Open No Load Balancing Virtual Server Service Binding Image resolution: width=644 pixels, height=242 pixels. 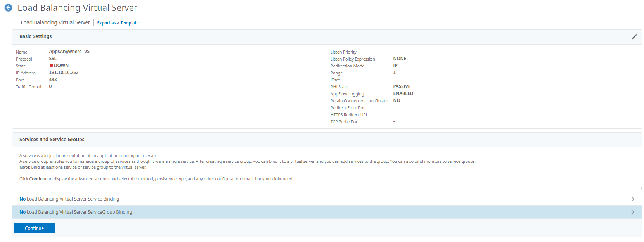coord(69,199)
